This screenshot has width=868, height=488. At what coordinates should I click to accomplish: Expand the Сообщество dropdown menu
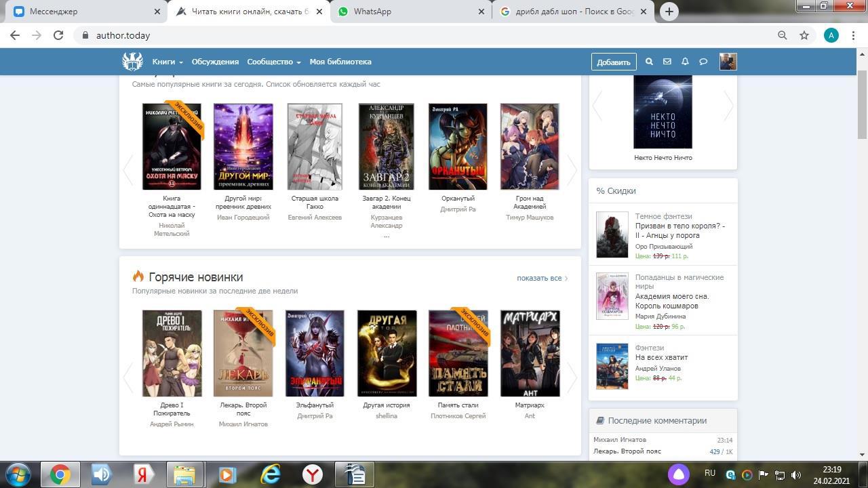tap(273, 62)
